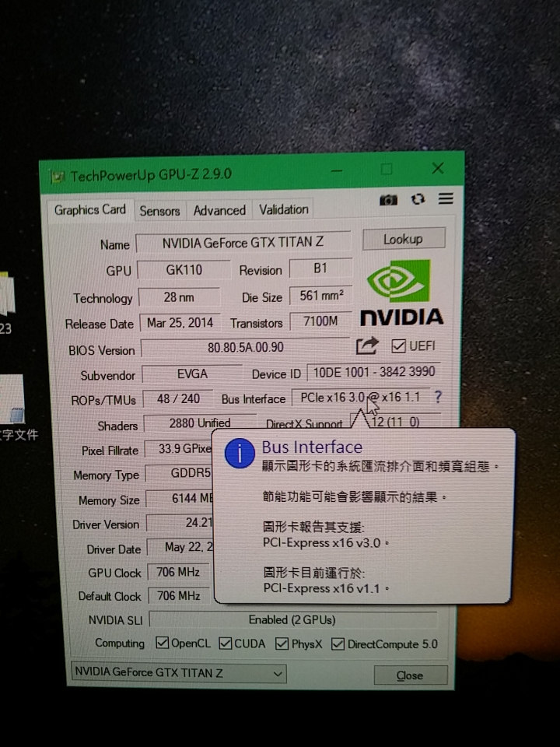Switch to the Graphics Card tab

coord(90,209)
